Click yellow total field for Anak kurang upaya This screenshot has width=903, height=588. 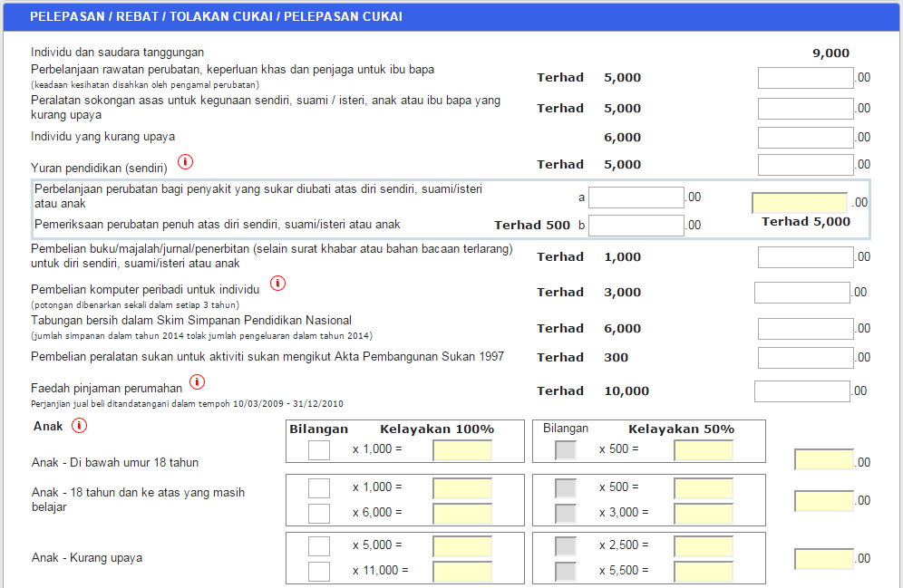822,558
